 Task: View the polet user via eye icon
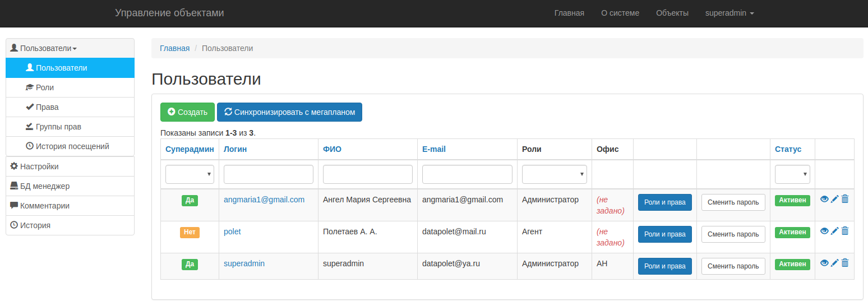click(x=824, y=231)
